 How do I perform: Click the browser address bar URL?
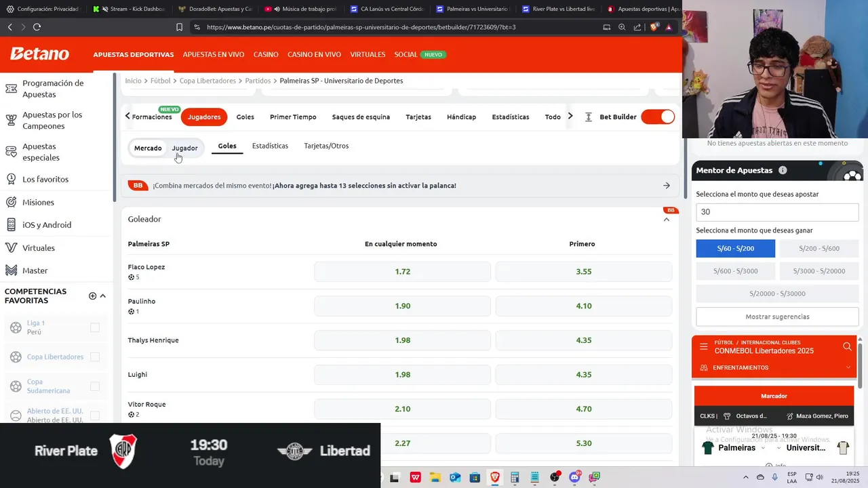pos(361,27)
